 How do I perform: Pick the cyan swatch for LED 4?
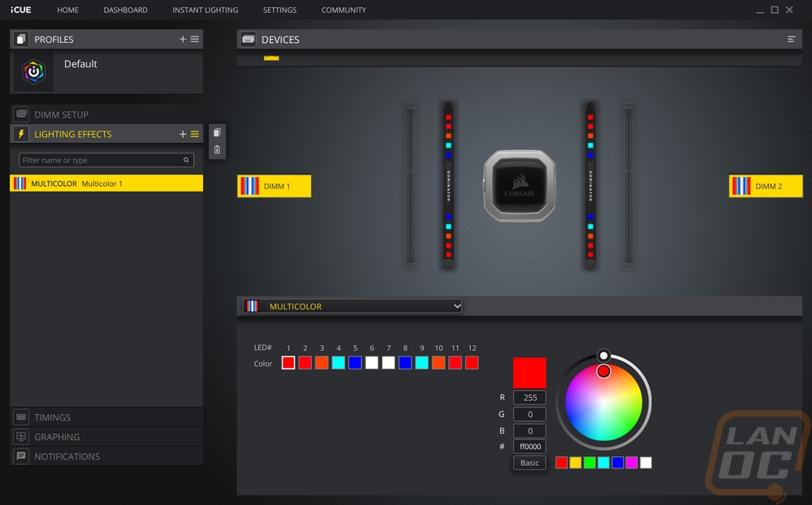coord(338,363)
